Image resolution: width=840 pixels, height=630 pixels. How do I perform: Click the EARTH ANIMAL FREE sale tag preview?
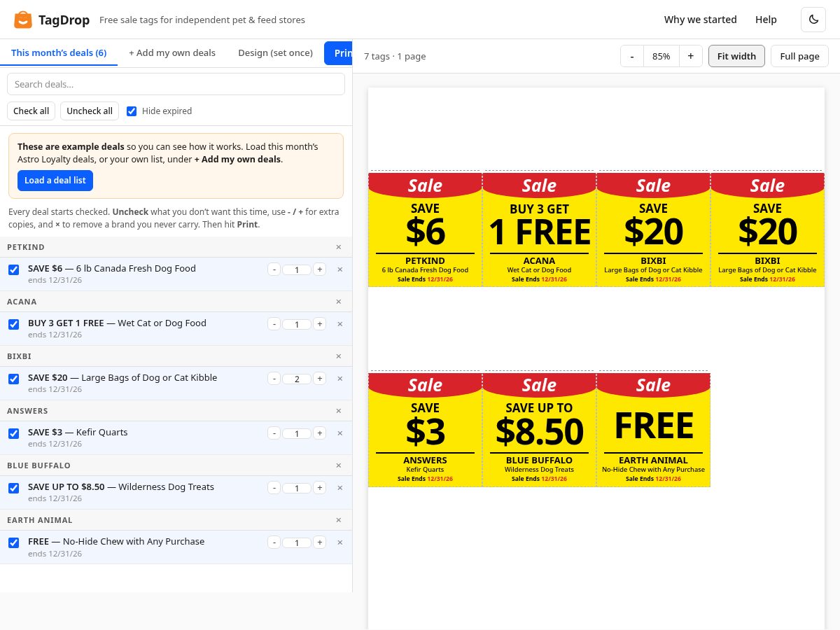pos(653,429)
